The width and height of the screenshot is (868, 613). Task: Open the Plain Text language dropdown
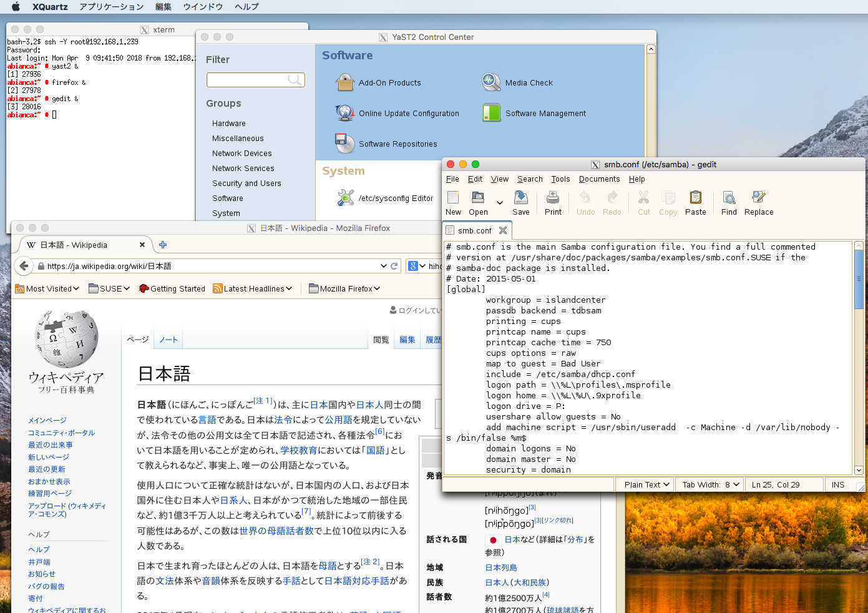(645, 484)
